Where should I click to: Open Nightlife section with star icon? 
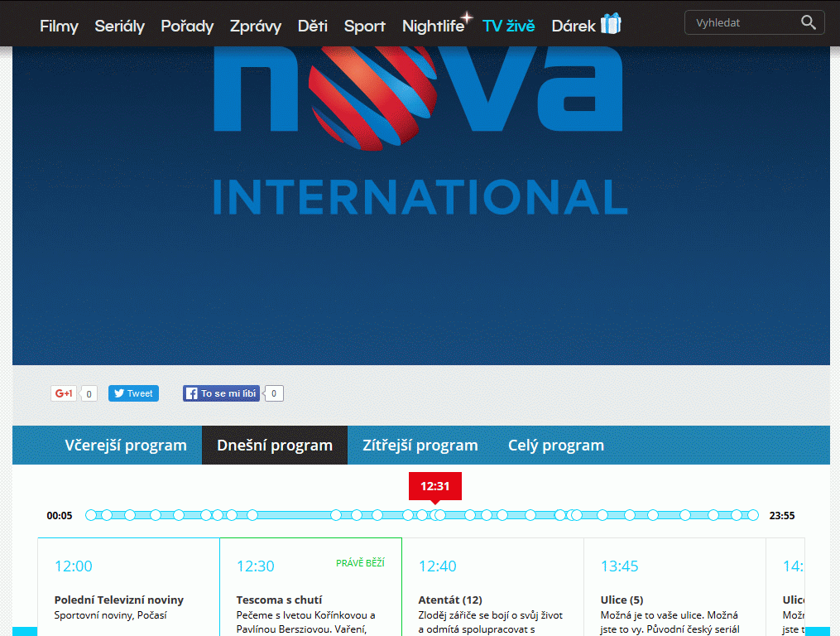(435, 26)
